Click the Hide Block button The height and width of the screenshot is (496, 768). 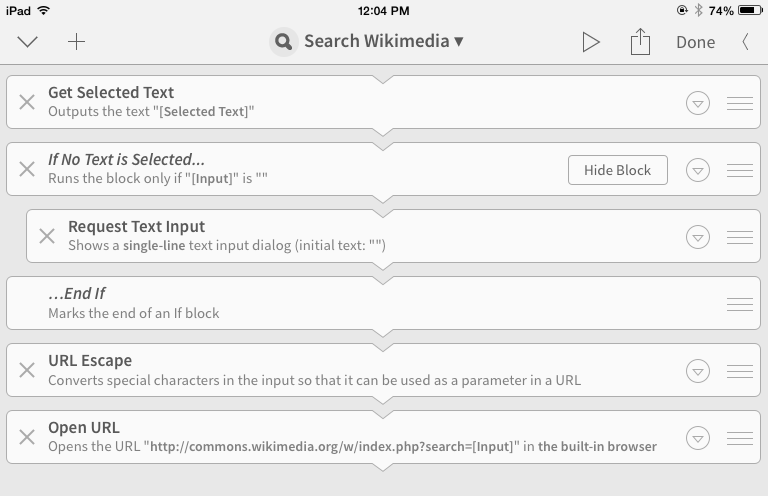pyautogui.click(x=617, y=170)
